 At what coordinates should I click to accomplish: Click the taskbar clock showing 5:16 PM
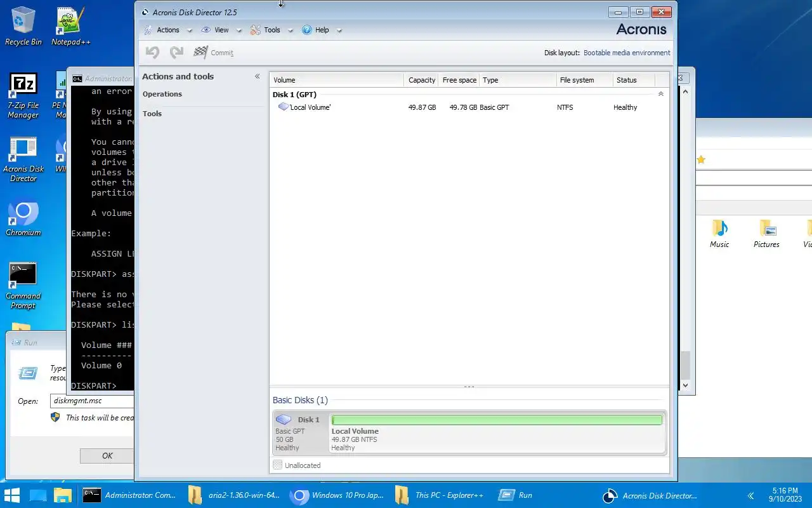[785, 495]
